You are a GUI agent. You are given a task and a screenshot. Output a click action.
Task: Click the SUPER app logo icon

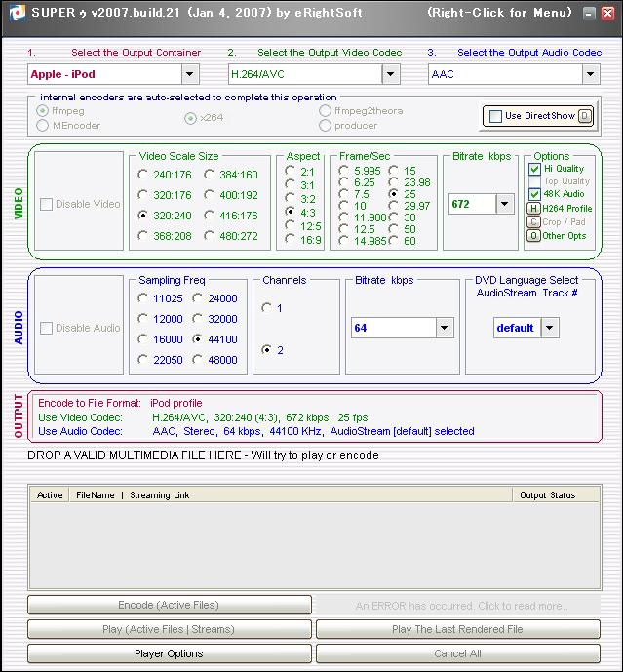pyautogui.click(x=18, y=13)
